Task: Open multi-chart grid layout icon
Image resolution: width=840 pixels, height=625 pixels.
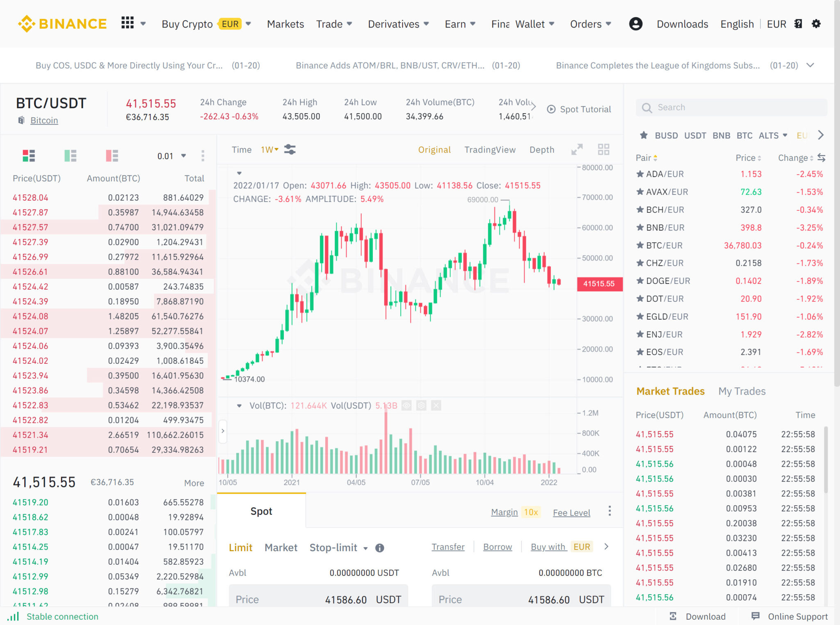Action: tap(603, 149)
